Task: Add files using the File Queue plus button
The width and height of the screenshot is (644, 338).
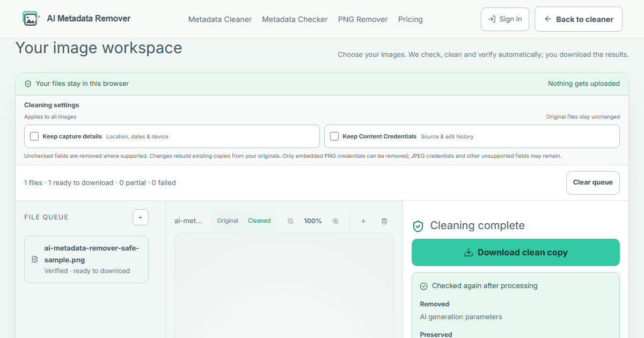Action: [x=141, y=217]
